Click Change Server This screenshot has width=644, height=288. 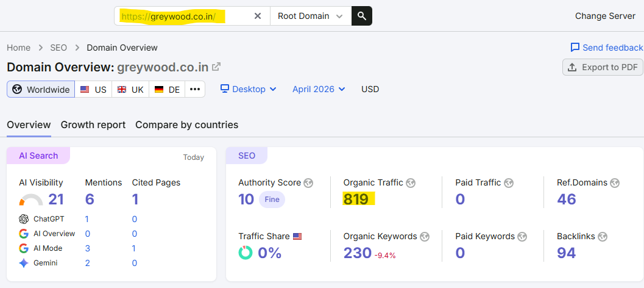tap(605, 16)
